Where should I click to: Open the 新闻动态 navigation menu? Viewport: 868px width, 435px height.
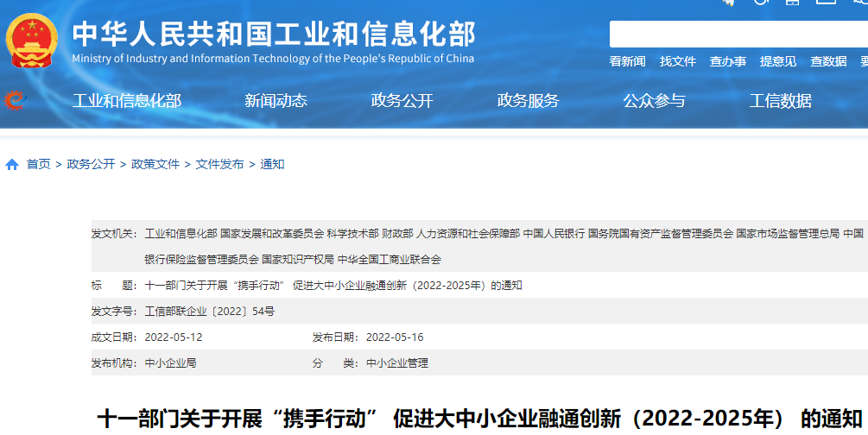pos(276,101)
